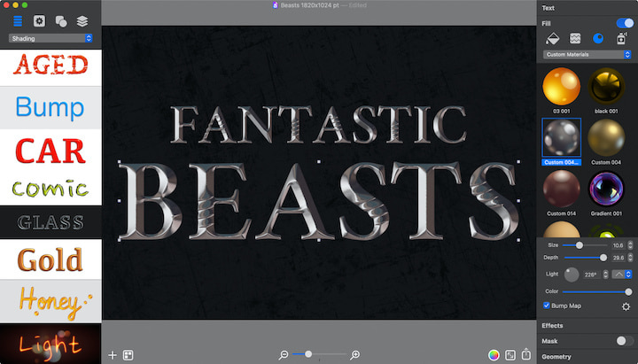Select the black 001 material
This screenshot has height=364, width=638.
(x=606, y=86)
